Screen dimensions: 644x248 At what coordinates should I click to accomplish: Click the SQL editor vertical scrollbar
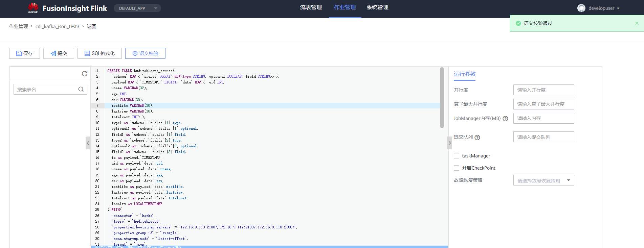(x=442, y=98)
